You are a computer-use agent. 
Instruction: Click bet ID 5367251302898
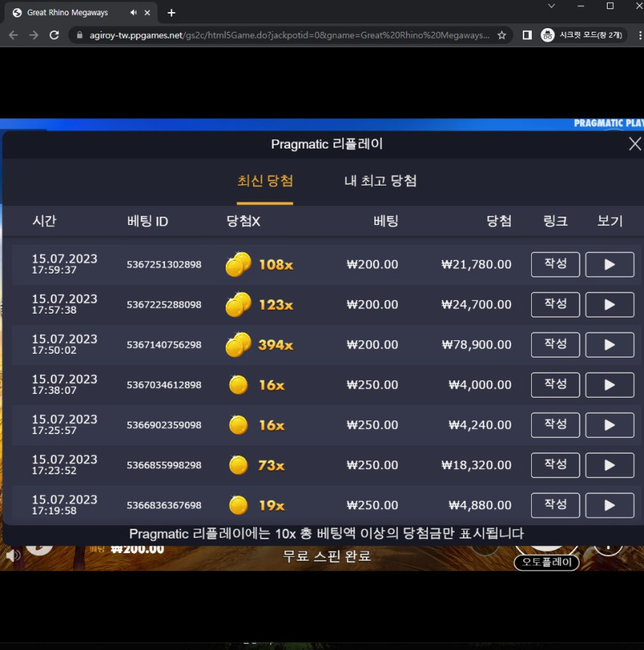point(164,264)
